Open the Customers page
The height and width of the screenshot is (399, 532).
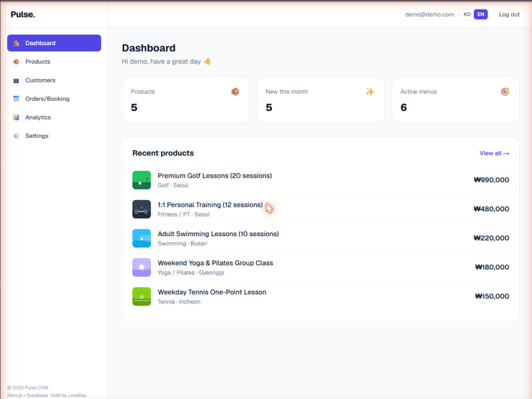click(54, 80)
